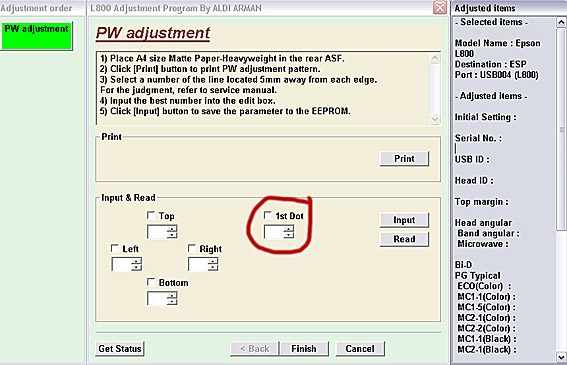This screenshot has height=365, width=567.
Task: Click instruction line 5 about EEPROM
Action: 225,111
